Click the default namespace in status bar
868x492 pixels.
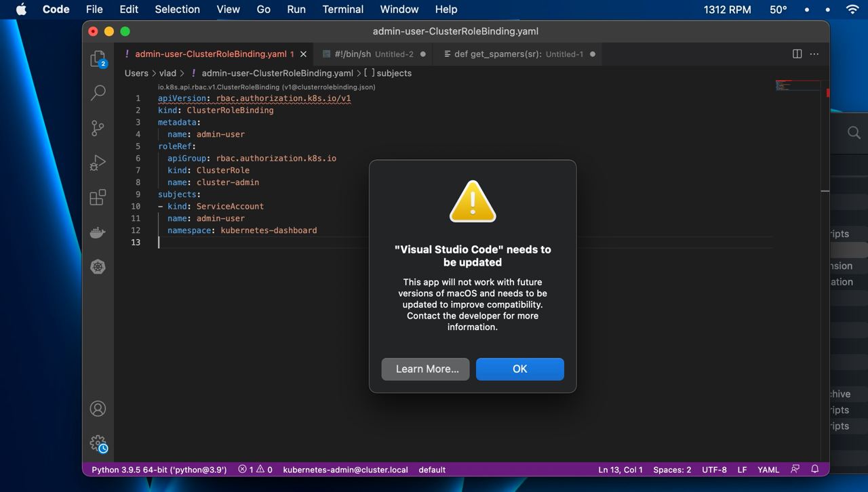tap(432, 470)
